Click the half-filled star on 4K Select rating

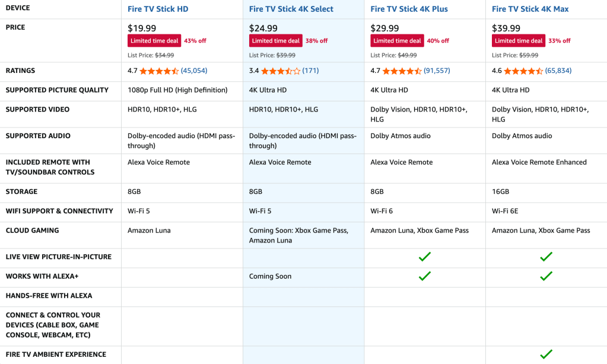(x=290, y=71)
